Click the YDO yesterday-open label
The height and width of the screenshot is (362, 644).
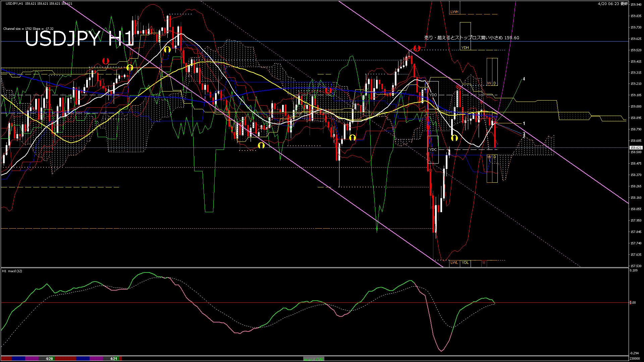click(433, 95)
